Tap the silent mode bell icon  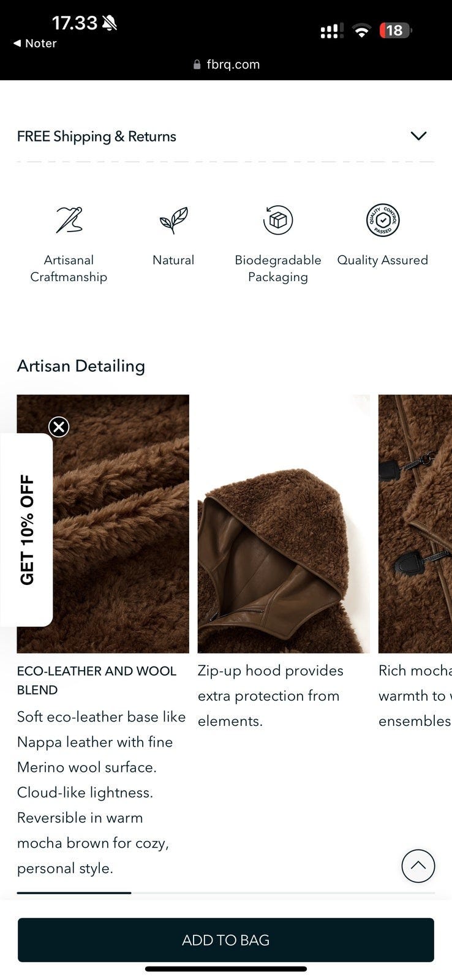point(110,23)
